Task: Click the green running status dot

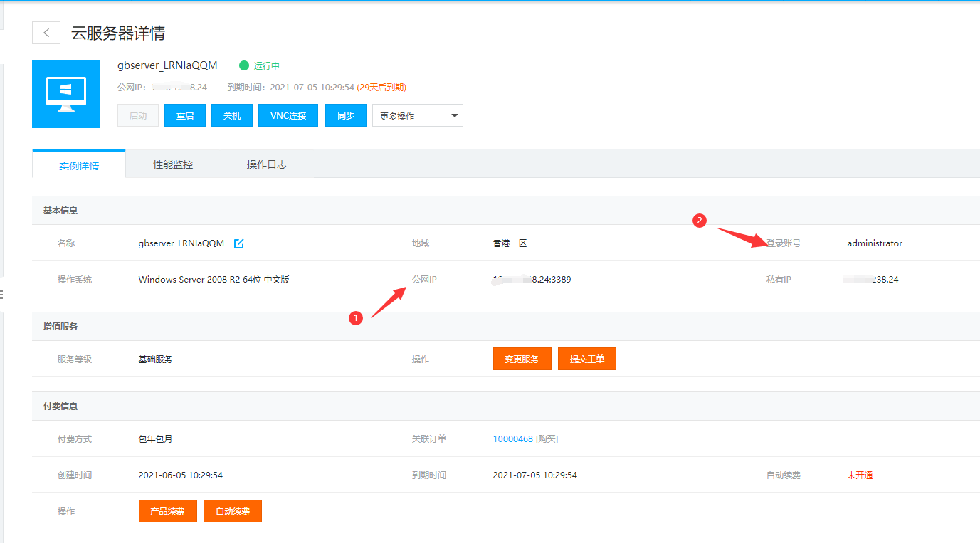Action: click(244, 65)
